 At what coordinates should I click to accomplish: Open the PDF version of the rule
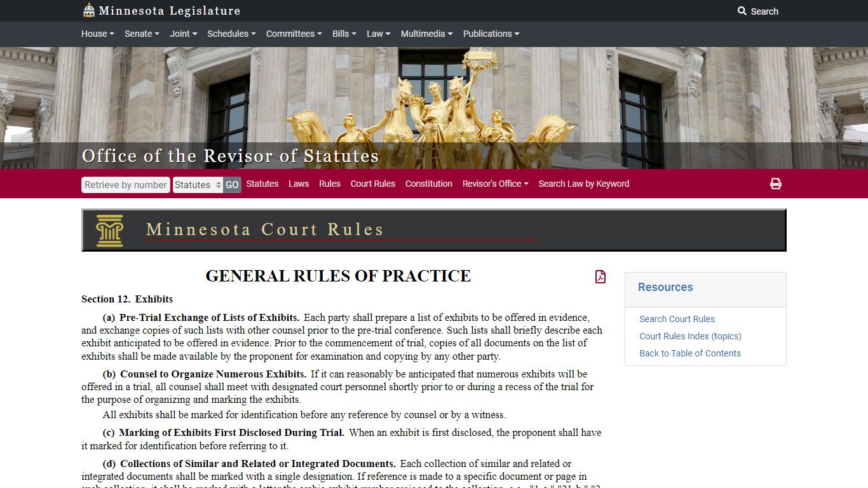(x=600, y=276)
